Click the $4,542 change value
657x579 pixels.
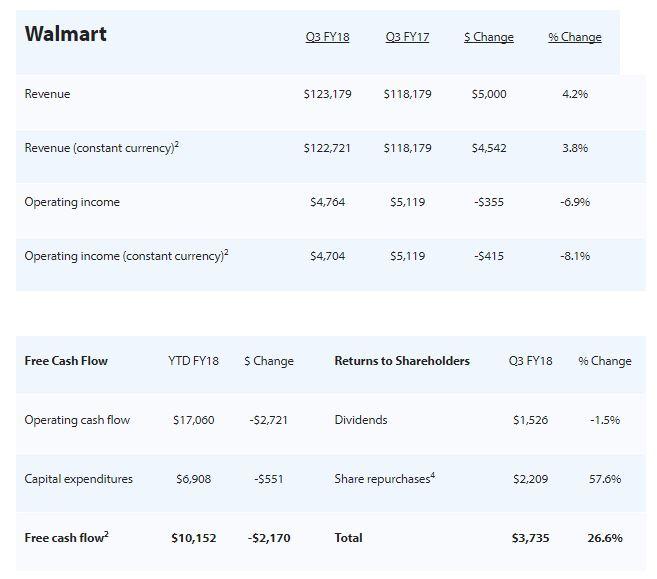click(489, 148)
